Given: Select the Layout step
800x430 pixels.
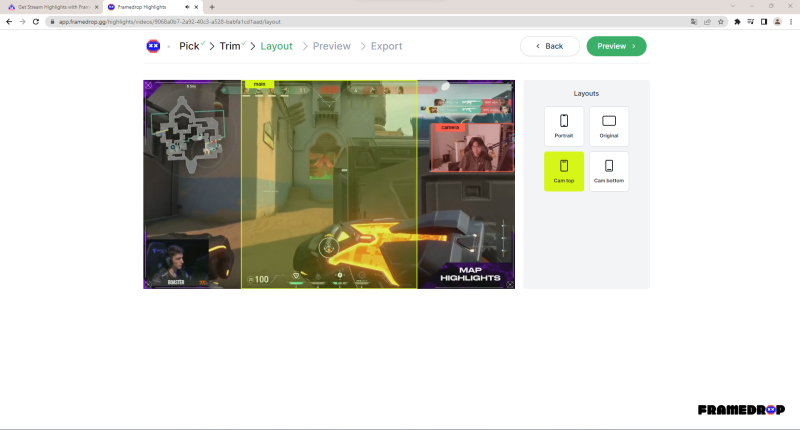Looking at the screenshot, I should 277,46.
